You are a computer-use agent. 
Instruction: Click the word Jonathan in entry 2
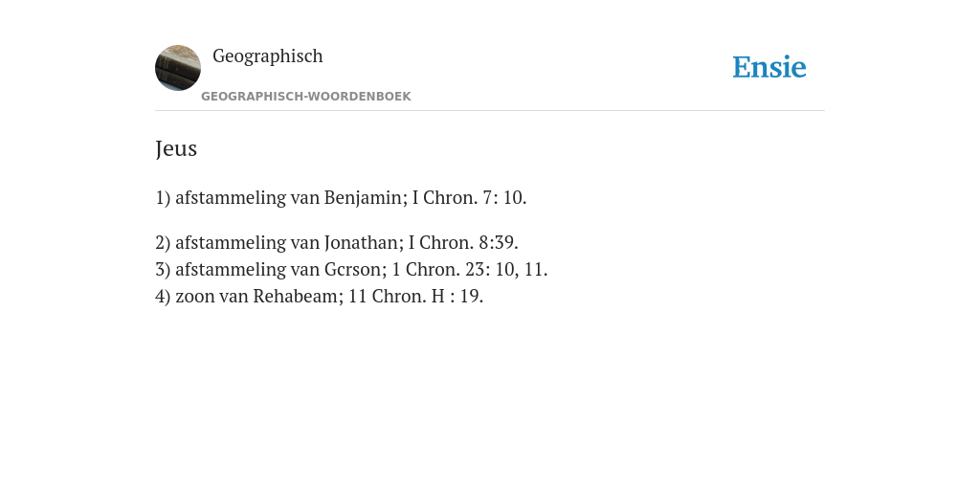coord(364,242)
